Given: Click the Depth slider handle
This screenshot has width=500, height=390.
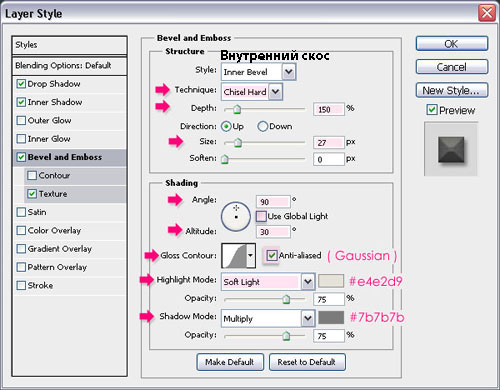Looking at the screenshot, I should [x=237, y=110].
